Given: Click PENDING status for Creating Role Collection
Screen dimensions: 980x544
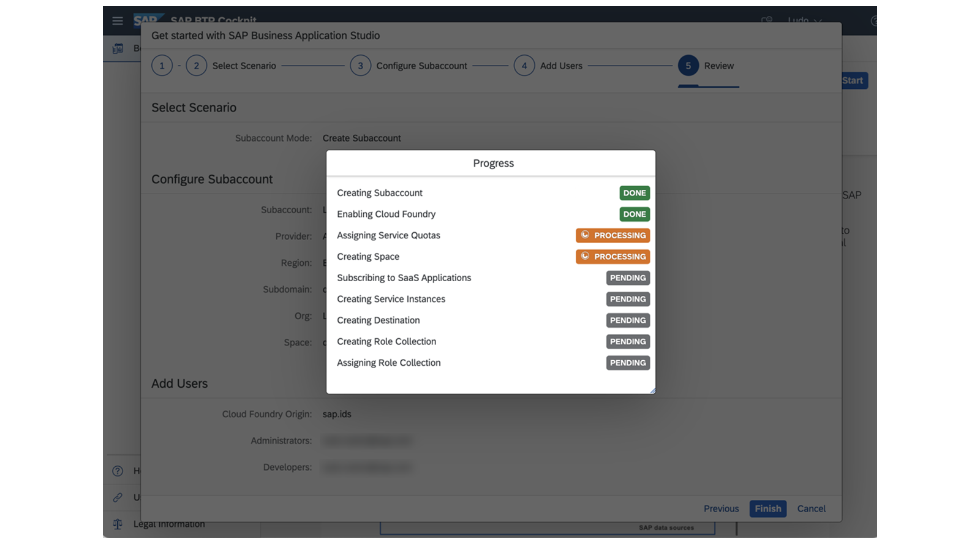Looking at the screenshot, I should click(628, 342).
